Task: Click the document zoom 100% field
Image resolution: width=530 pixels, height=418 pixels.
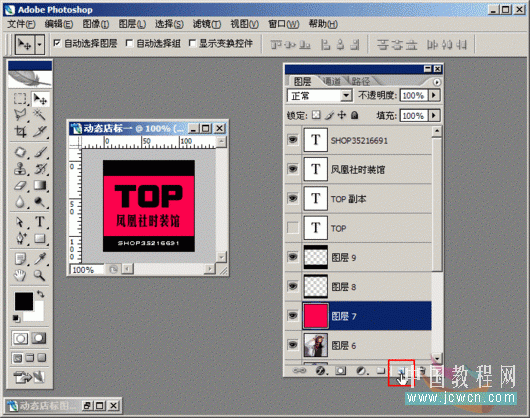Action: 87,270
